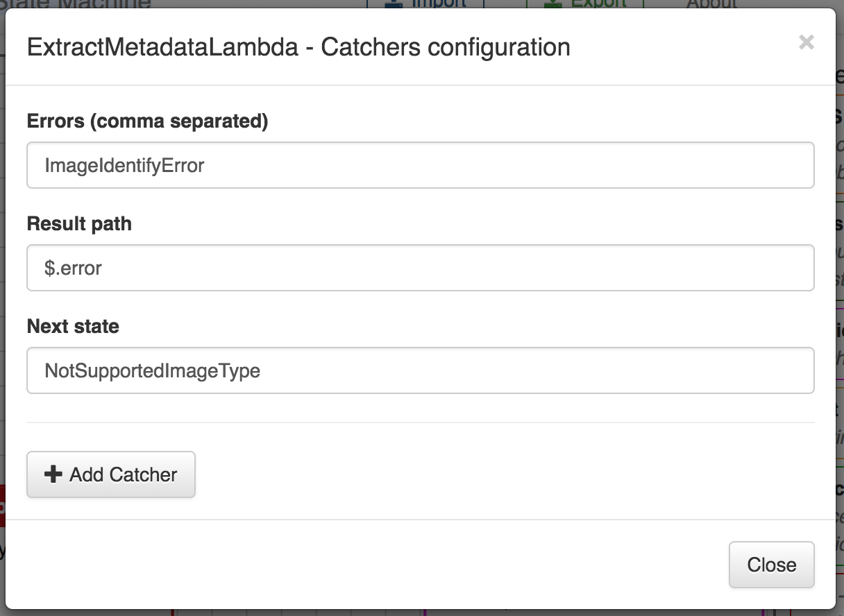
Task: Click the "Result path" label
Action: coord(79,224)
